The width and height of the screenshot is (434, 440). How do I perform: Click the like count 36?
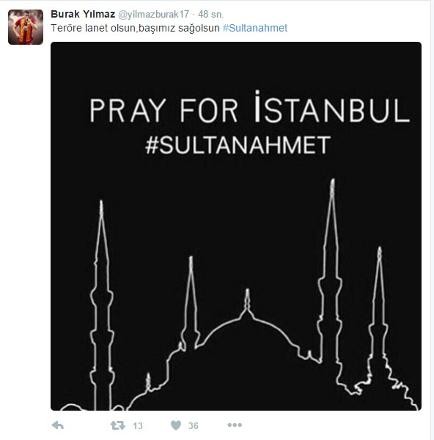[193, 426]
